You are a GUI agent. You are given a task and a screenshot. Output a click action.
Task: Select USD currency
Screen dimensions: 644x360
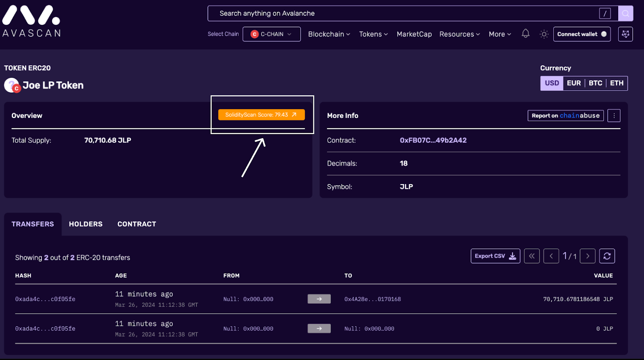click(x=552, y=83)
